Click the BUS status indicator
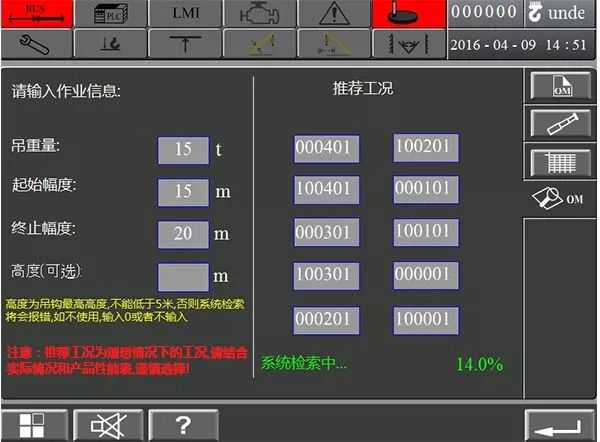This screenshot has height=442, width=600. pos(36,14)
